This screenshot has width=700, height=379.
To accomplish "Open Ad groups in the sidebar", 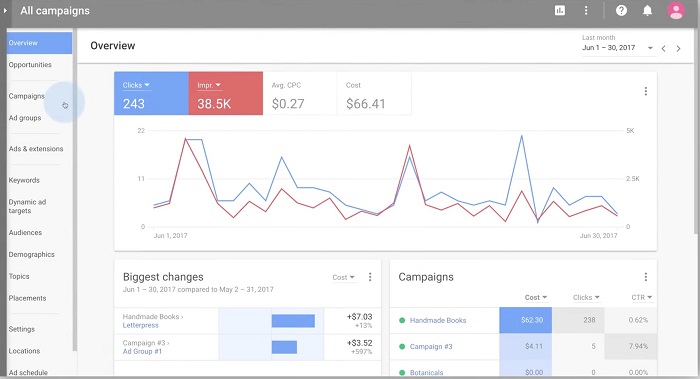I will point(25,118).
